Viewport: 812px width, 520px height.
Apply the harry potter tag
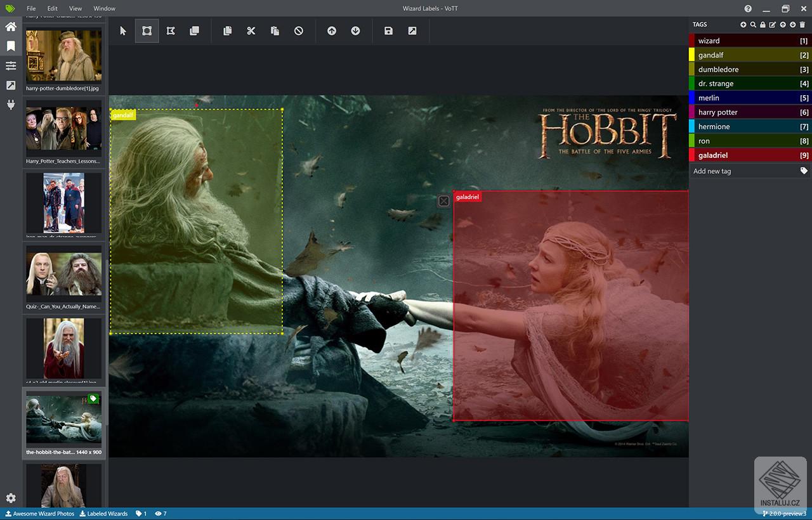click(x=750, y=112)
